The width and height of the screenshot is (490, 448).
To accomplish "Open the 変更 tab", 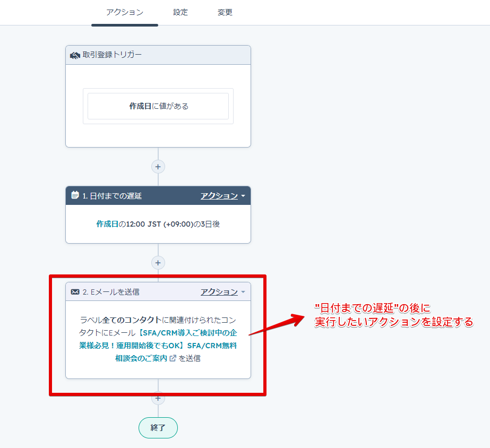I will pyautogui.click(x=225, y=12).
